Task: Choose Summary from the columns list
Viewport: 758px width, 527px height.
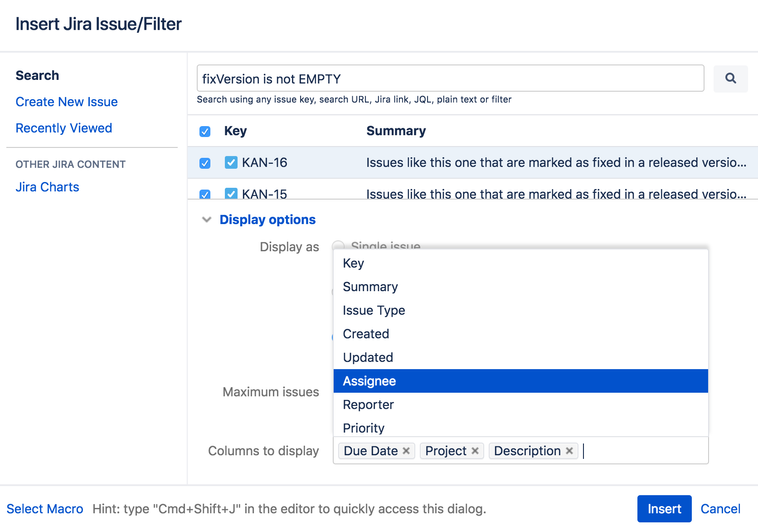Action: click(521, 287)
